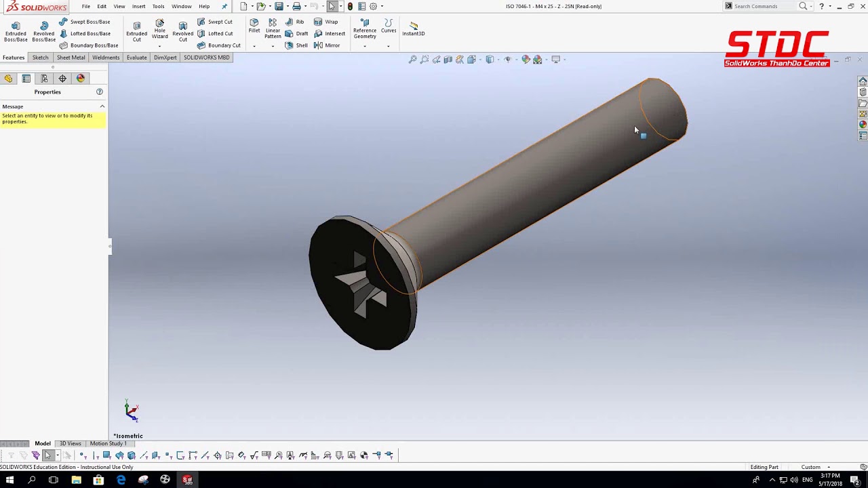Select the Revolved Cut tool
Screen dimensions: 868x488
(182, 31)
